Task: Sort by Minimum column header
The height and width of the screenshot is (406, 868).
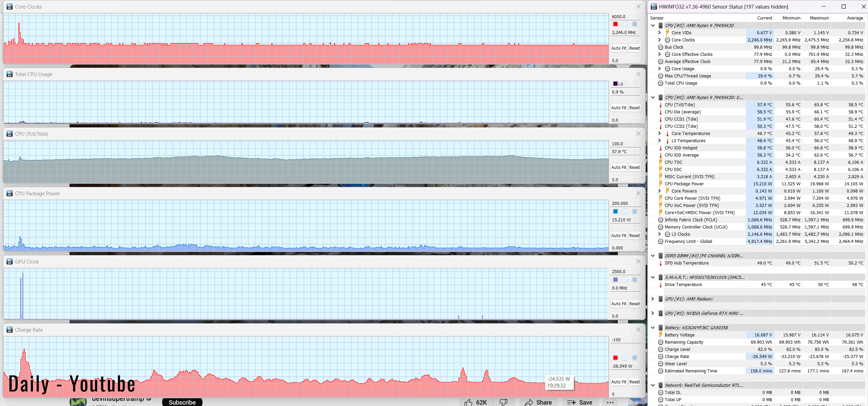Action: [x=788, y=18]
